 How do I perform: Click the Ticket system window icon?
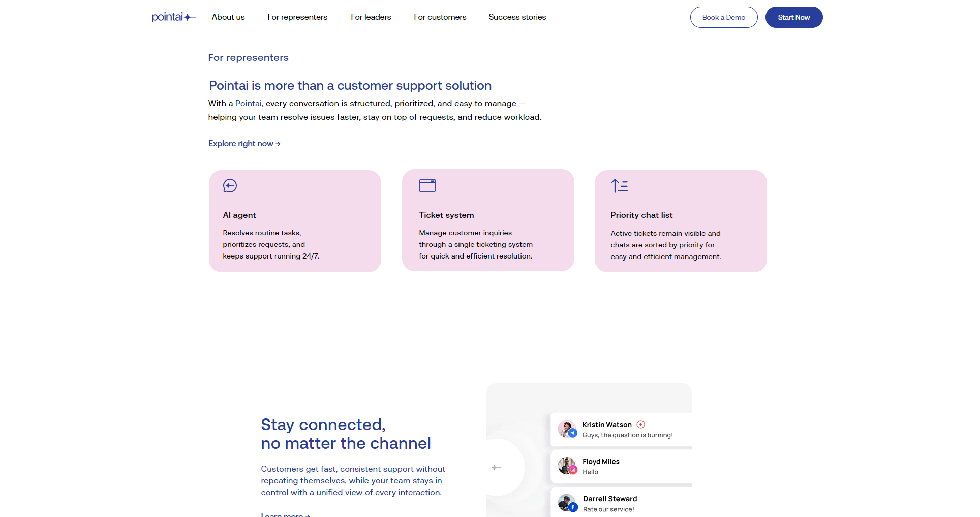click(427, 185)
